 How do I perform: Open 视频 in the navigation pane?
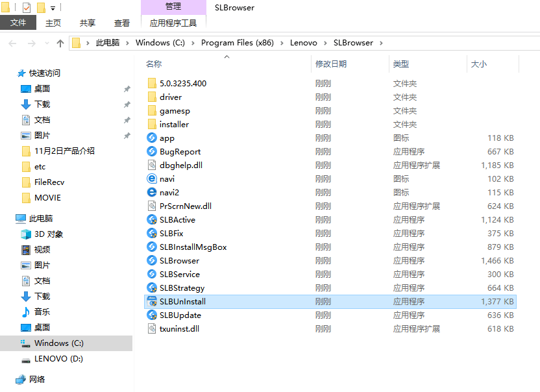(x=42, y=249)
